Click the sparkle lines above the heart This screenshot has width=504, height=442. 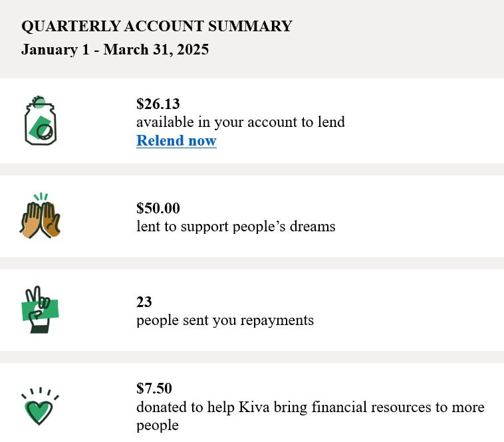[x=40, y=393]
